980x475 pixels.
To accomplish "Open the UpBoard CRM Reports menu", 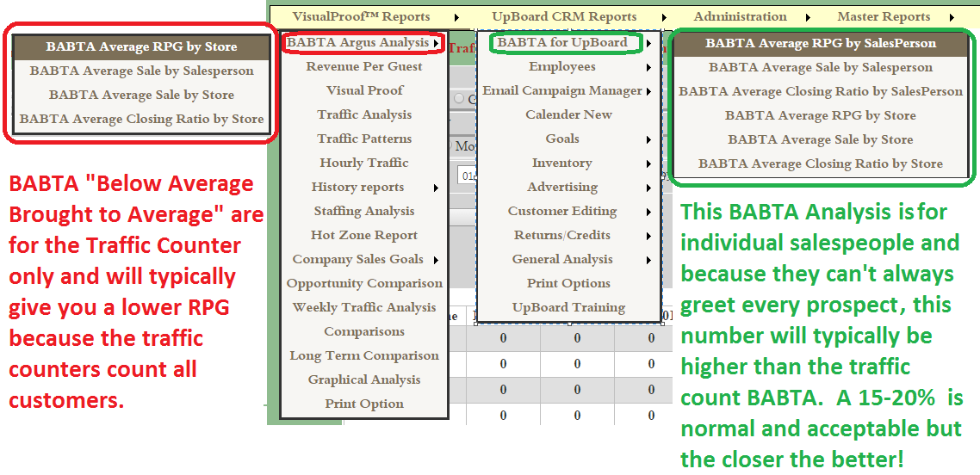I will pos(564,17).
